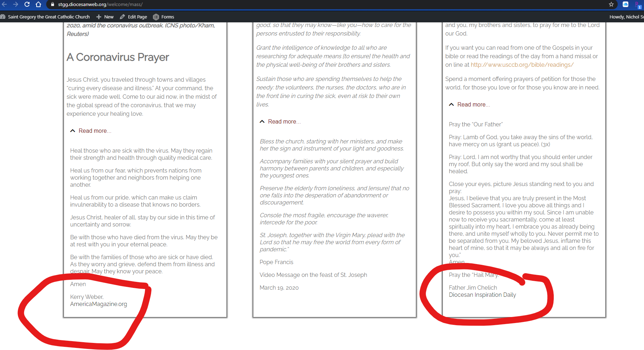644x350 pixels.
Task: Open the Howdy, Nichol account menu
Action: point(626,17)
